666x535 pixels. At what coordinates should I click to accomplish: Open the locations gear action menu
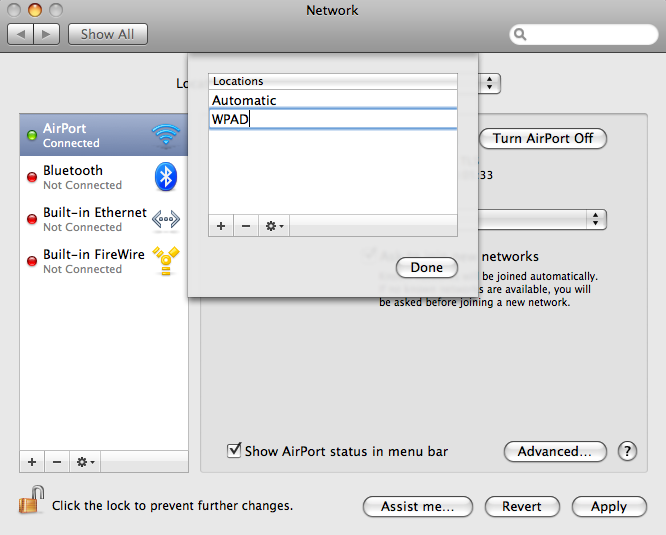[x=274, y=225]
